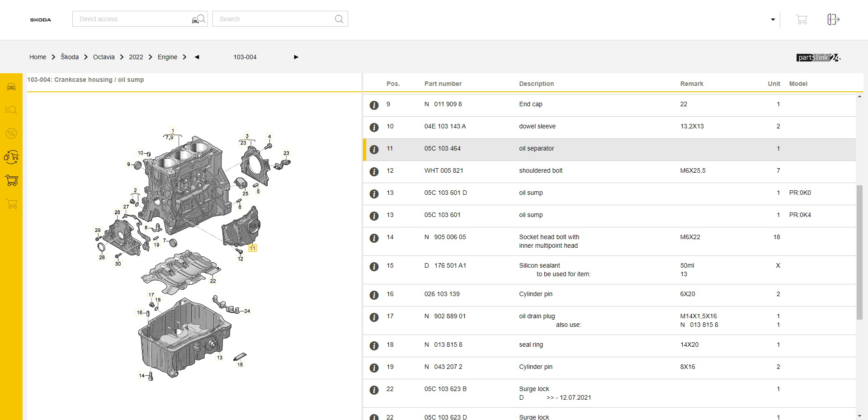868x420 pixels.
Task: Navigate to Octavia in breadcrumb
Action: pos(104,57)
